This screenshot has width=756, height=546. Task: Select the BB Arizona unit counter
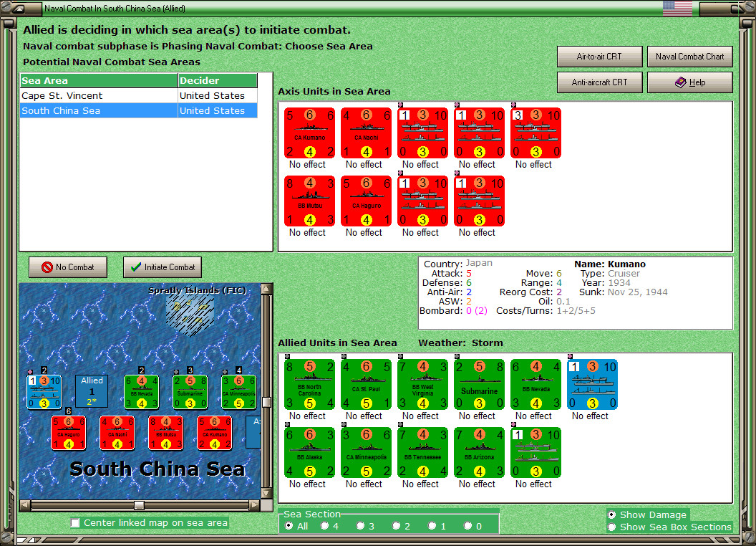point(479,453)
